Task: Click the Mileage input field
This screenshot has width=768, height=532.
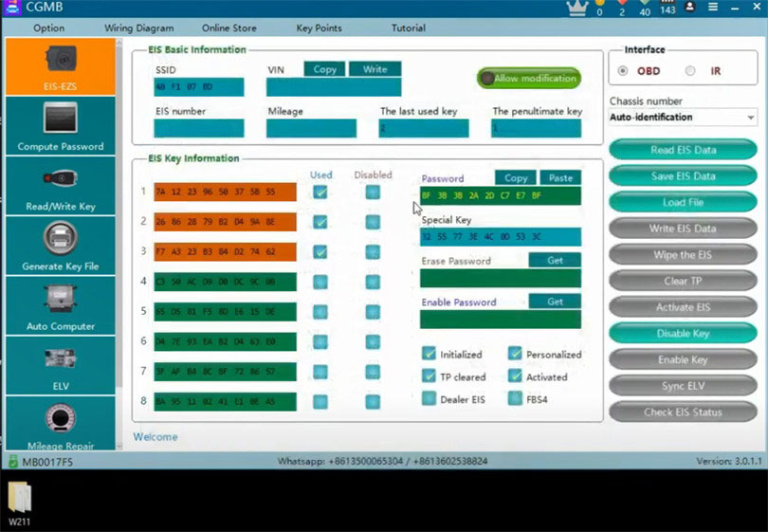Action: click(311, 128)
